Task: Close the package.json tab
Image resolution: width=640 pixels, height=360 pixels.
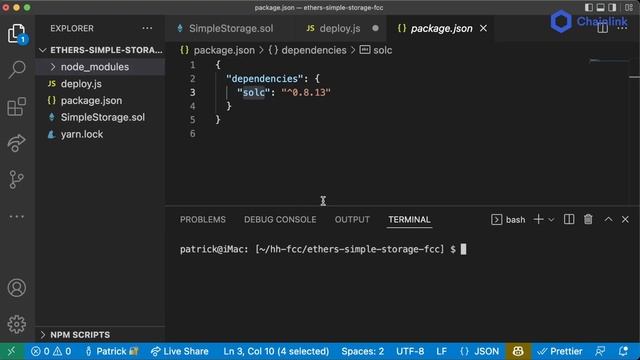Action: (483, 29)
